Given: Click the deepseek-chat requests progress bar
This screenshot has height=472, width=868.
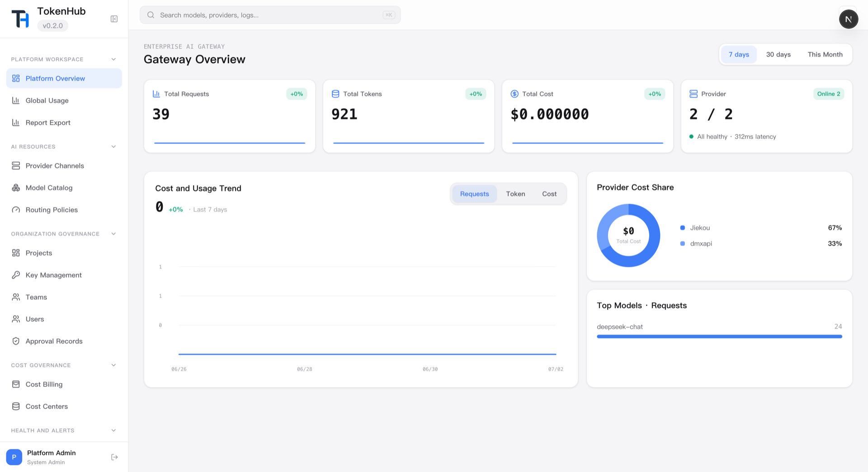Looking at the screenshot, I should coord(719,336).
